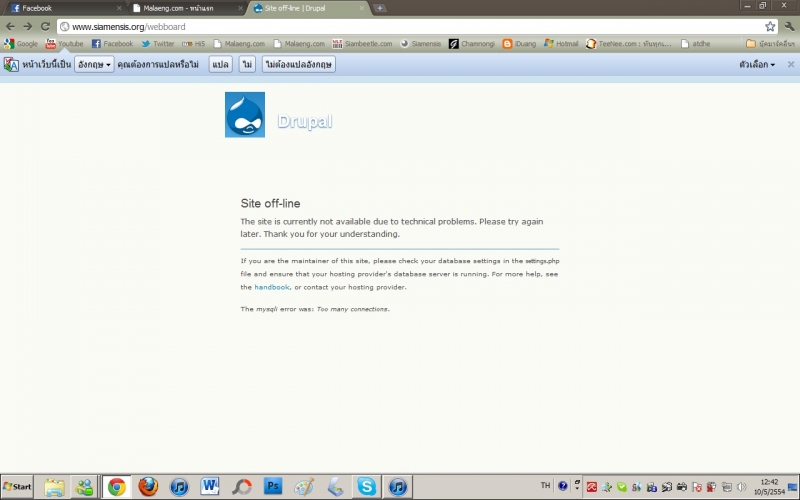This screenshot has height=500, width=800.
Task: Click the volume speaker tray icon
Action: coord(741,487)
